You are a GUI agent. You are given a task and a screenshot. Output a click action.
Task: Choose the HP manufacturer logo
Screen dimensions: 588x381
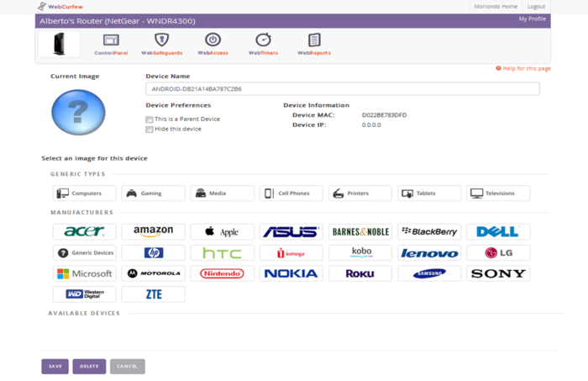(153, 252)
